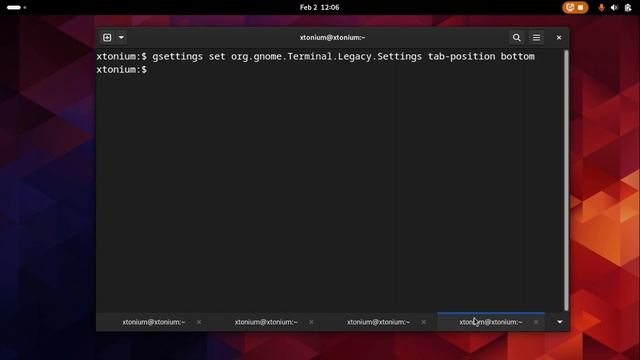Close the third terminal tab
This screenshot has width=640, height=360.
point(423,322)
